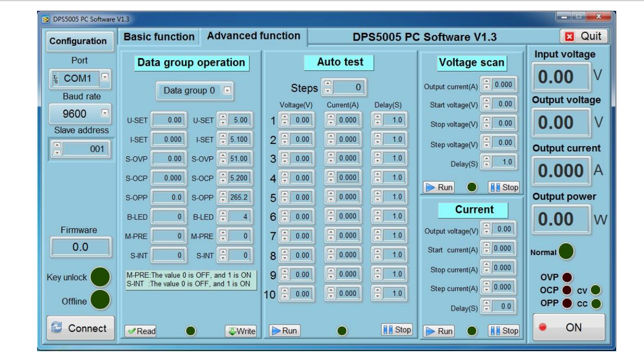Viewport: 644px width, 362px height.
Task: Click the Step voltage(V) field
Action: (503, 142)
